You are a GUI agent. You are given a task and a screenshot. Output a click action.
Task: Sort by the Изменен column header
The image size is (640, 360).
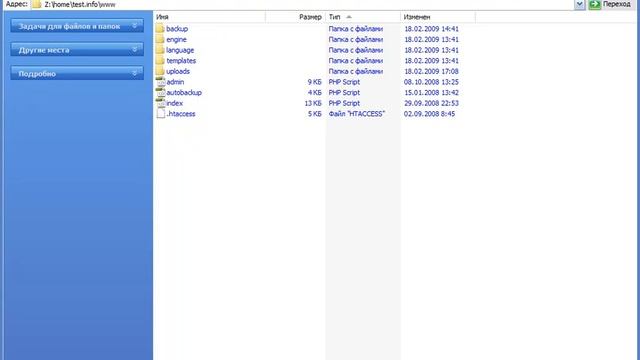click(438, 17)
